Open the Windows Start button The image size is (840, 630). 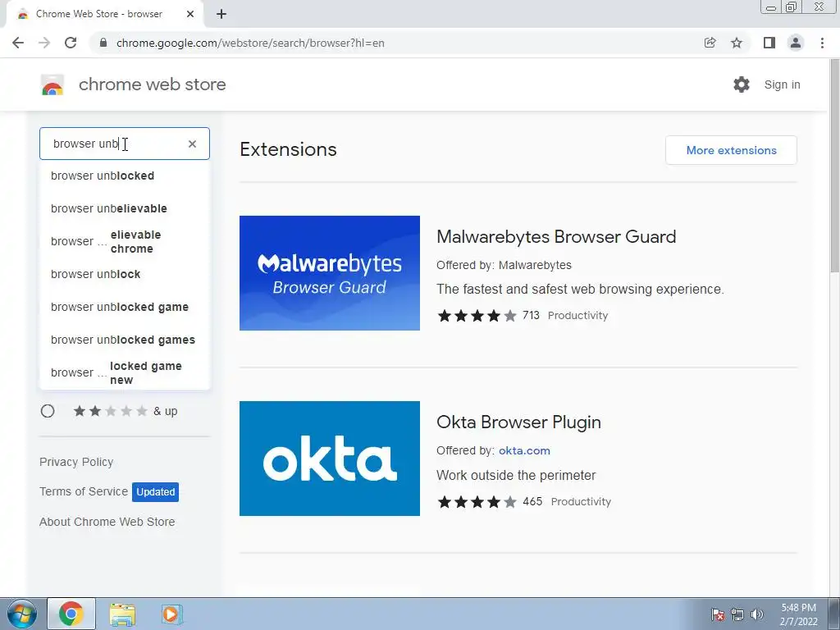(21, 614)
